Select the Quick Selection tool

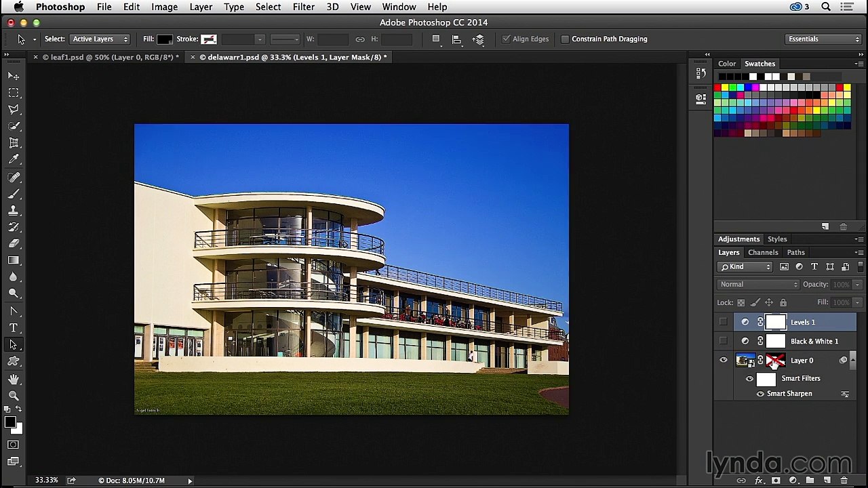tap(14, 126)
